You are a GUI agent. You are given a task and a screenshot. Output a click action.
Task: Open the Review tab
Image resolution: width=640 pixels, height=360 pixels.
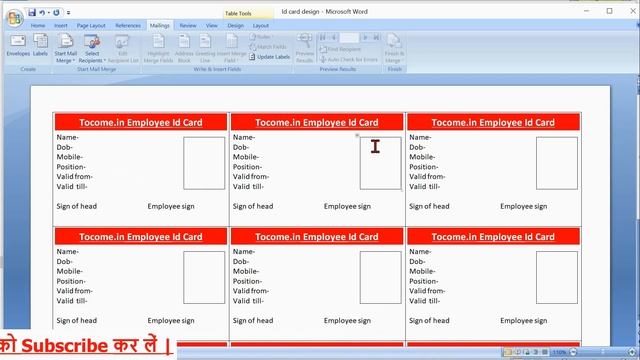188,26
